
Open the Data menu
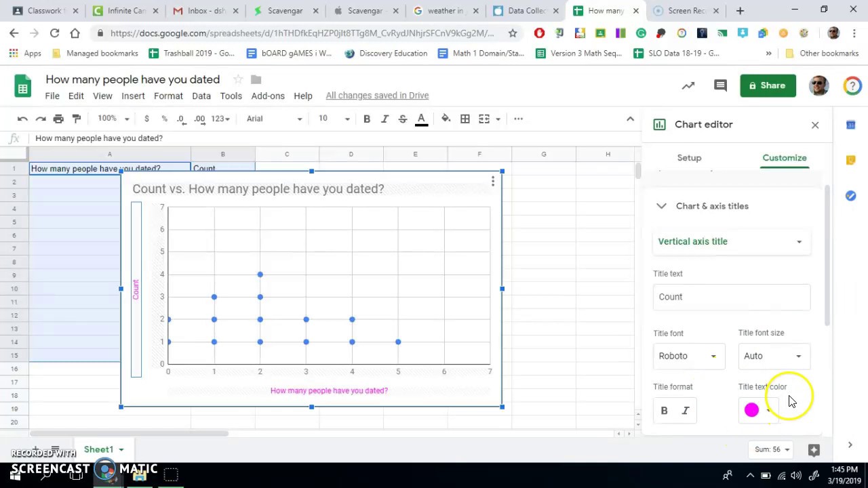point(201,96)
